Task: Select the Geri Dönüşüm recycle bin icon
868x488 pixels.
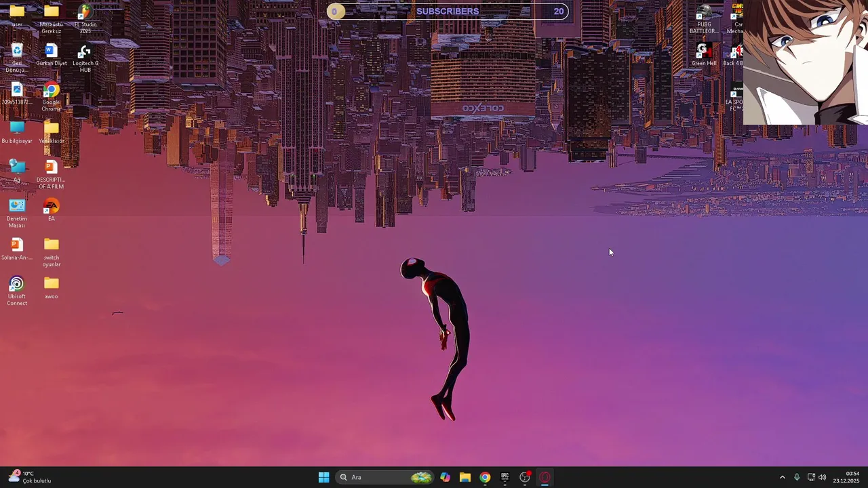Action: [17, 58]
